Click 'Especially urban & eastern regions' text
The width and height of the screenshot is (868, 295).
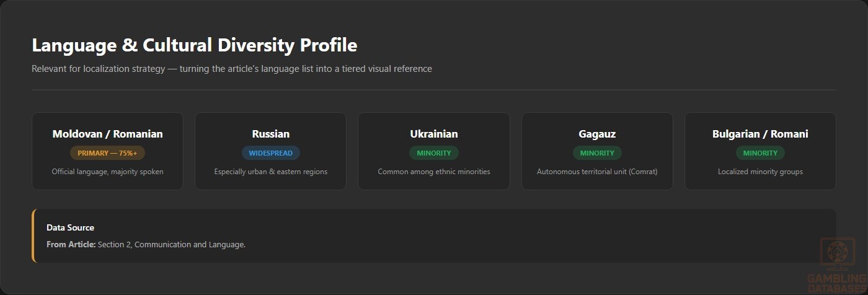(270, 172)
